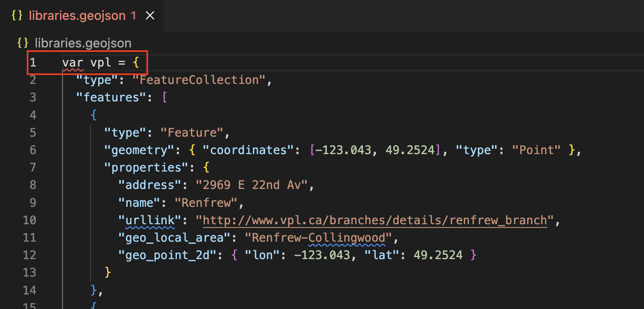Viewport: 644px width, 309px height.
Task: Click the "Renfrew-Collingwood" value
Action: pyautogui.click(x=318, y=238)
